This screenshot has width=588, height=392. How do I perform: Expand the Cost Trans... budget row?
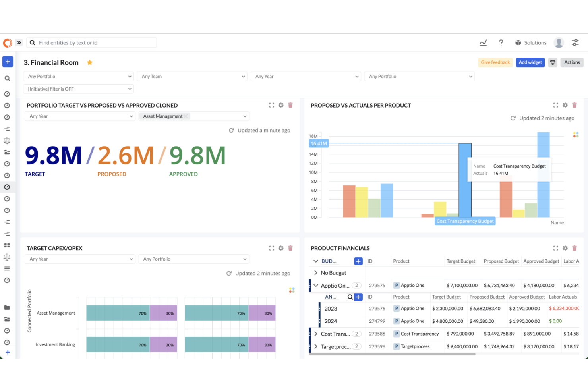coord(316,334)
